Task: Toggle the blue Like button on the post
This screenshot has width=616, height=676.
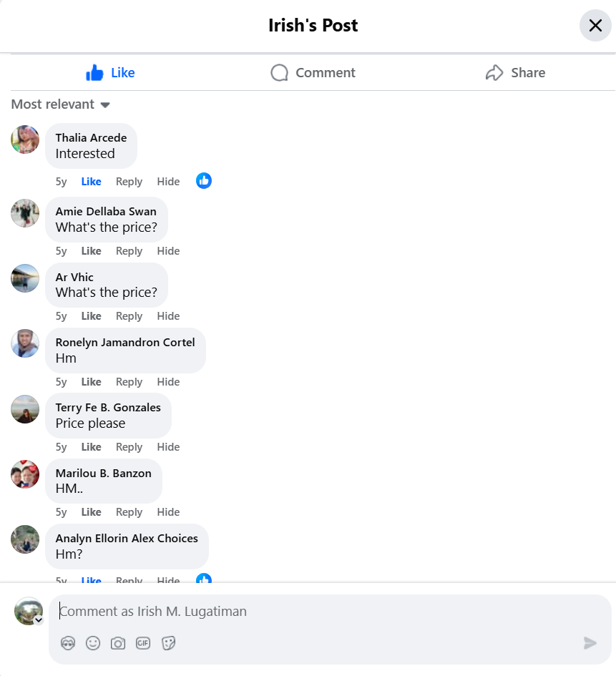Action: [x=110, y=72]
